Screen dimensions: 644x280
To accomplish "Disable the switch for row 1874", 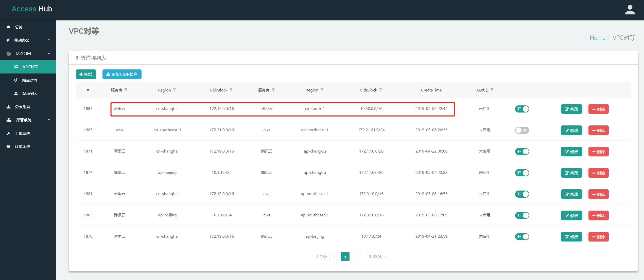I will (522, 173).
